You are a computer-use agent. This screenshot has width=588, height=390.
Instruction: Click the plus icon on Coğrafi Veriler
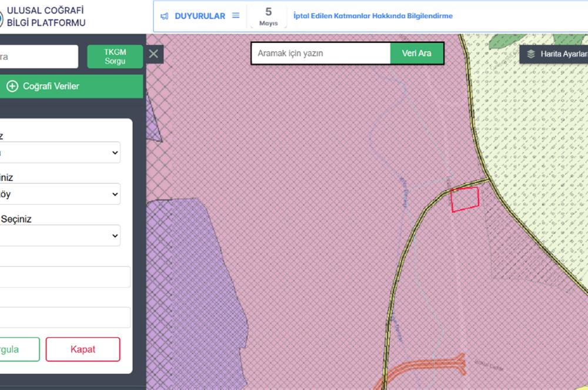pyautogui.click(x=12, y=86)
